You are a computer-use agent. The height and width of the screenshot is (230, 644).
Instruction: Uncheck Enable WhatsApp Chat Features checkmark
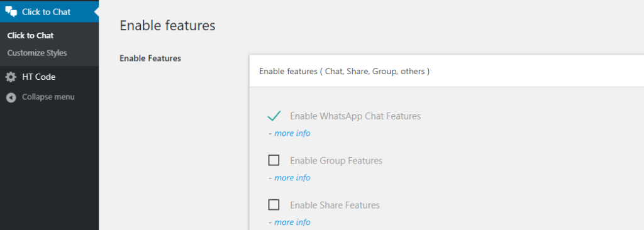pos(274,116)
